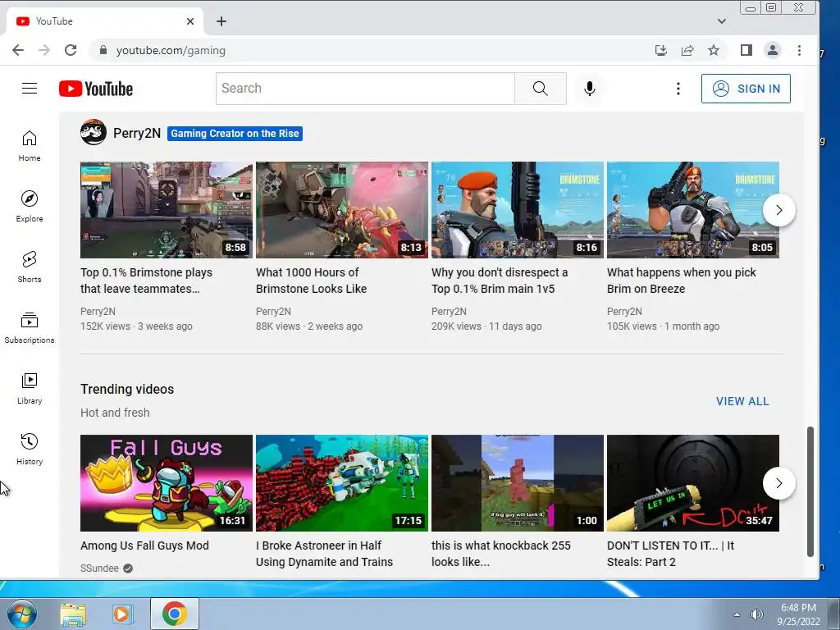Open Perry2N channel name link
The image size is (840, 630).
(x=137, y=134)
